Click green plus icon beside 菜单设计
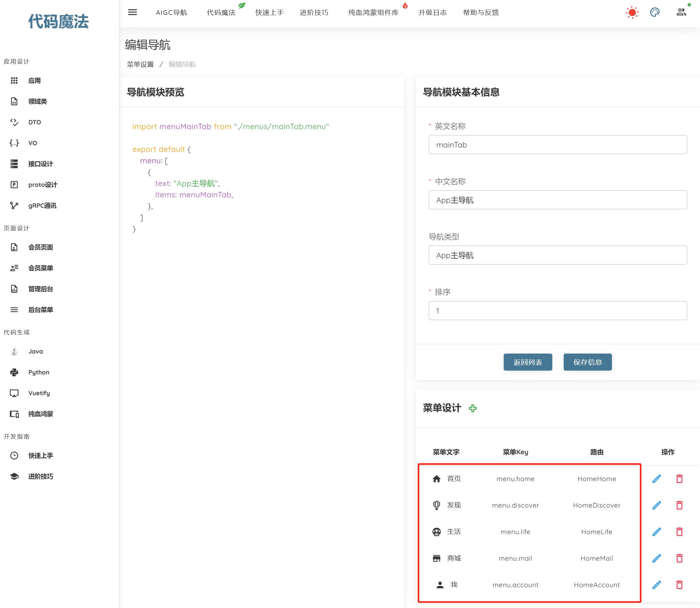Viewport: 700px width, 608px height. click(x=472, y=408)
